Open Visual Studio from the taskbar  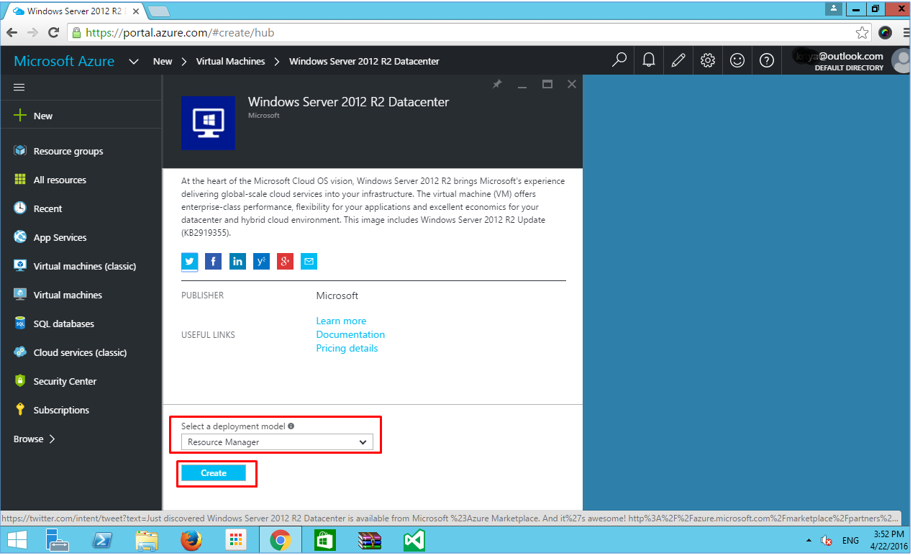(x=414, y=540)
